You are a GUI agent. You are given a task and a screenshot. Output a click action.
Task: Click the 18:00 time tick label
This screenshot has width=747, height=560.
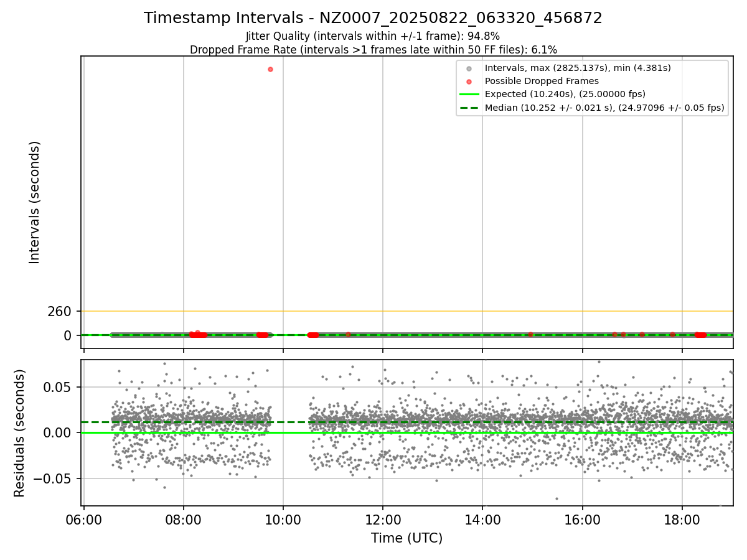682,519
